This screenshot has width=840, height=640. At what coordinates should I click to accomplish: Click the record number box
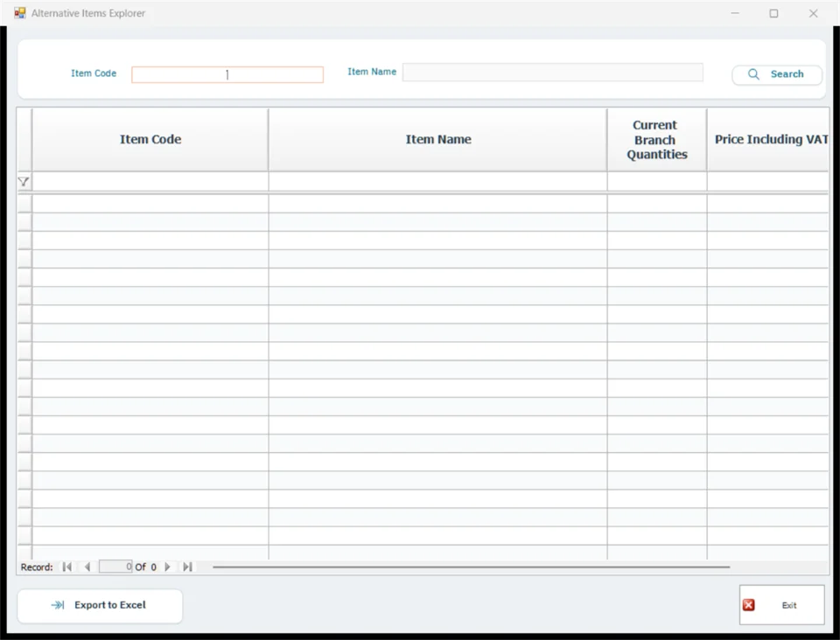pyautogui.click(x=115, y=567)
